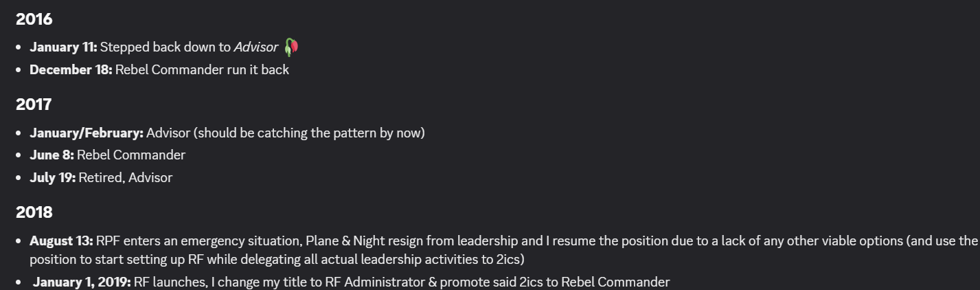Image resolution: width=980 pixels, height=290 pixels.
Task: Click the bold "January 11:" date
Action: 63,47
